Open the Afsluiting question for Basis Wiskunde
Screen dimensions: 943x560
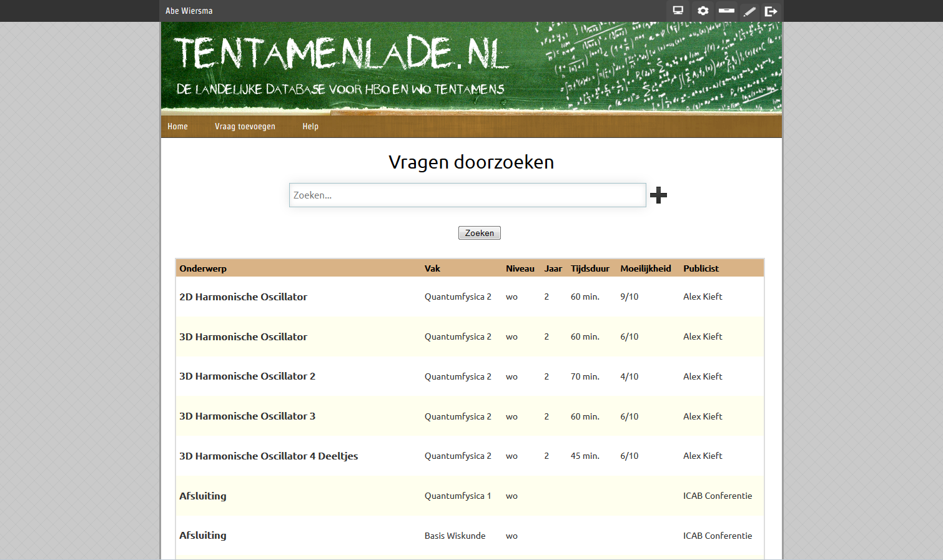203,536
